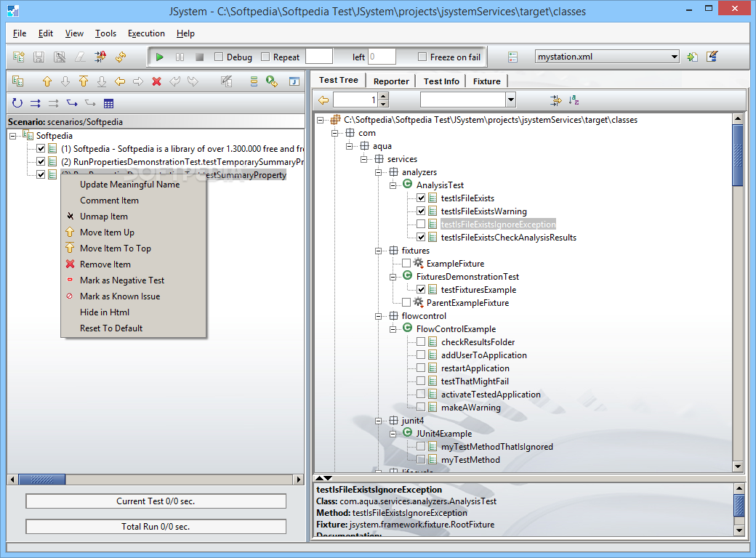Click the green play with arrow icon
Screen dimensions: 756x558
pos(271,81)
